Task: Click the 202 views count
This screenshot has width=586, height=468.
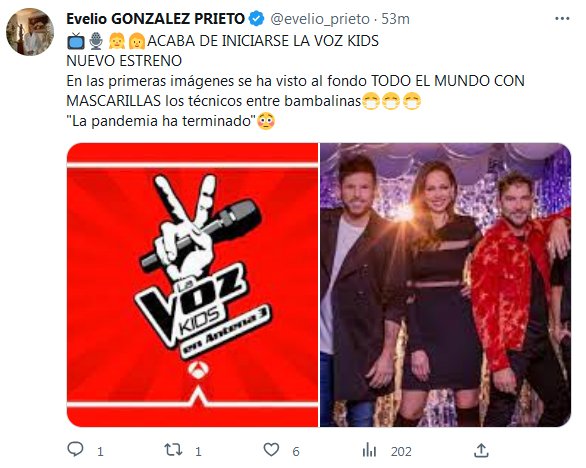Action: click(401, 452)
